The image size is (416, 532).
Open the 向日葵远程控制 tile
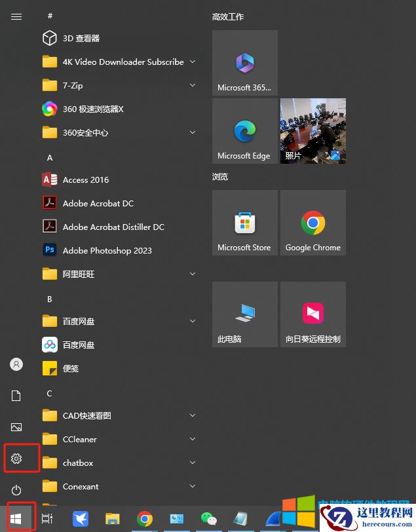point(313,314)
